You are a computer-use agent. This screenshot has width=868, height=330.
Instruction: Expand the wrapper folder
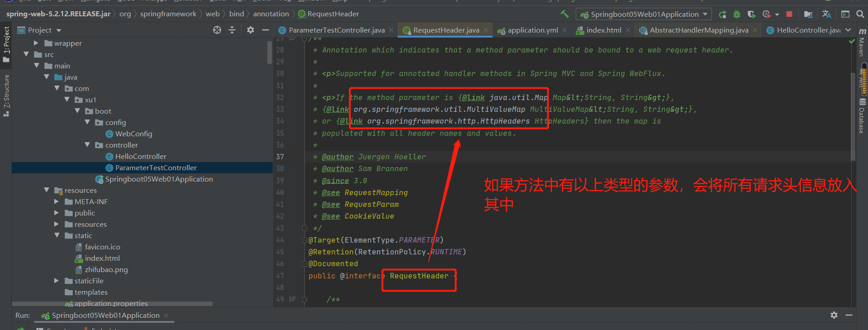36,43
